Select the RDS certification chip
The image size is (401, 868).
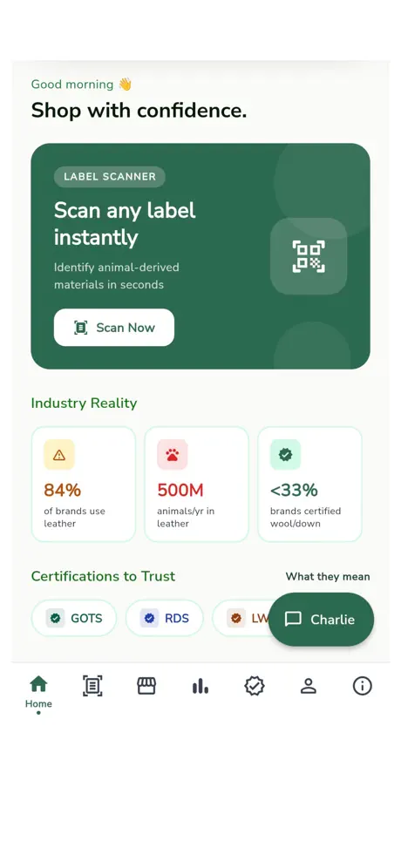(165, 618)
